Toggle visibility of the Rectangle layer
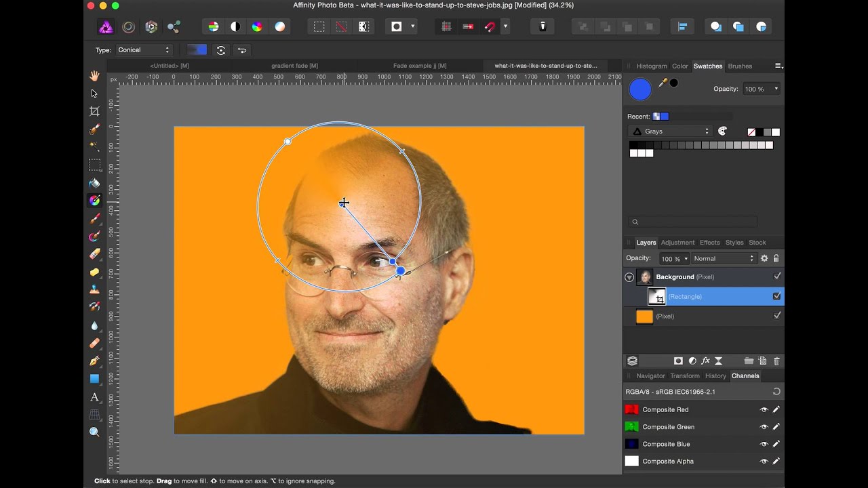Image resolution: width=868 pixels, height=488 pixels. (x=777, y=296)
